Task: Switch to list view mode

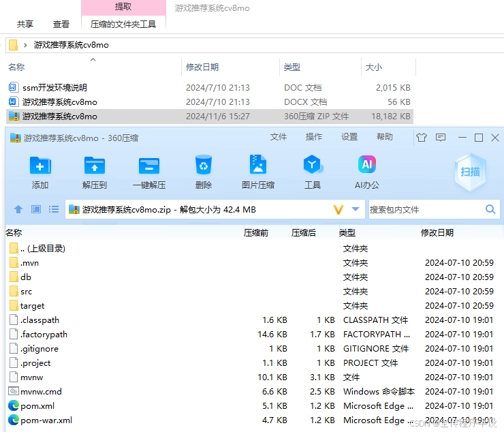Action: [54, 209]
